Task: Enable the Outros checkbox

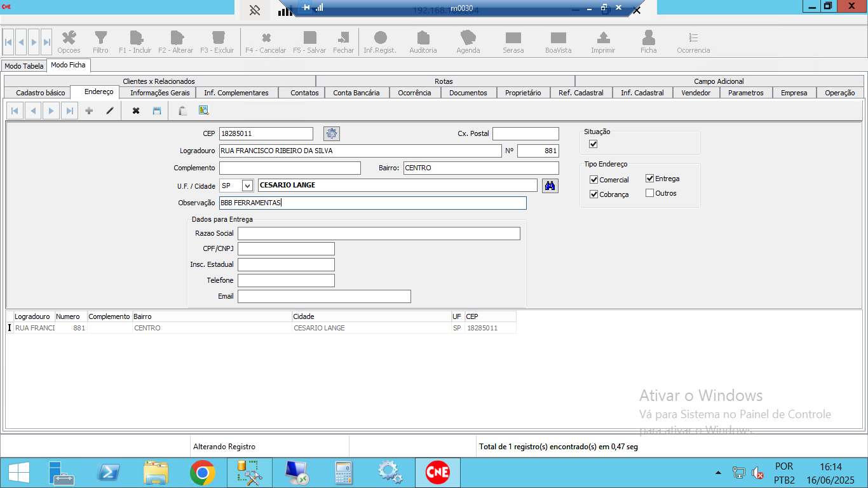Action: click(x=650, y=193)
